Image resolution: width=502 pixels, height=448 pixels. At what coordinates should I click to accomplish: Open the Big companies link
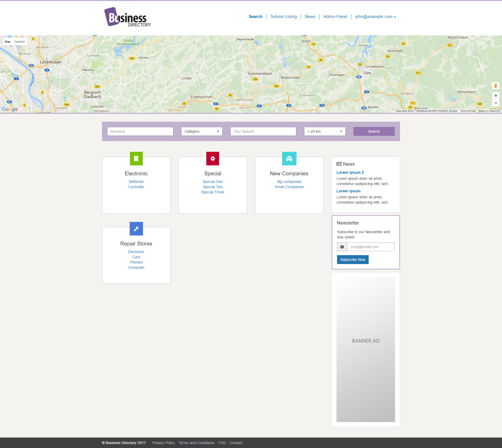coord(289,182)
